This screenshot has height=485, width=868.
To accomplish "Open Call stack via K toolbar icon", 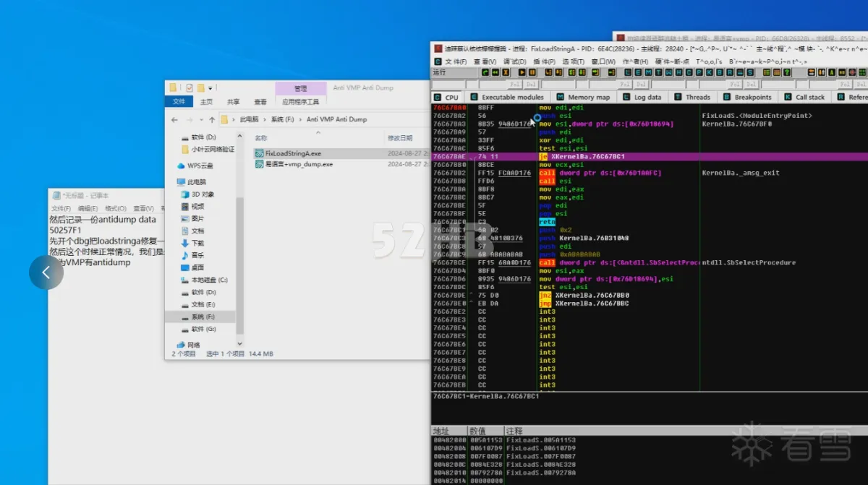I will 708,72.
